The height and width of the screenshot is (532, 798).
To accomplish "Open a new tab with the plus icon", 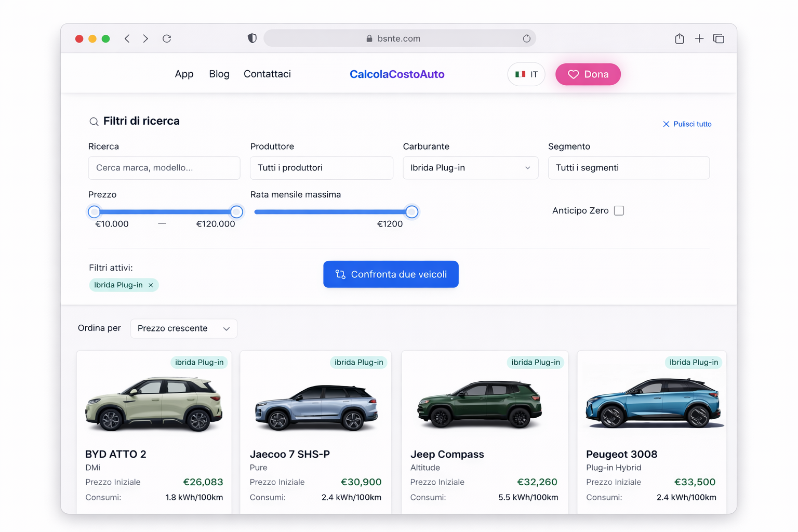I will (699, 38).
